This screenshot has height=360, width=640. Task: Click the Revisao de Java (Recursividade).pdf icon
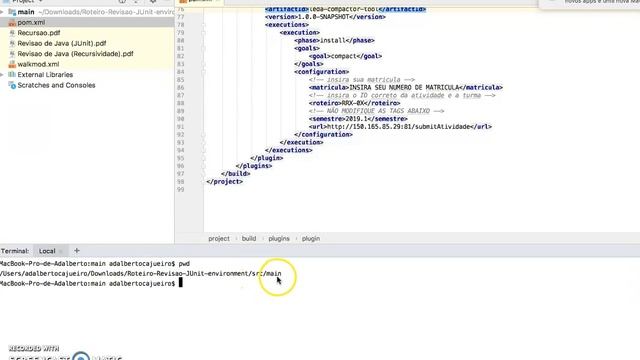12,54
